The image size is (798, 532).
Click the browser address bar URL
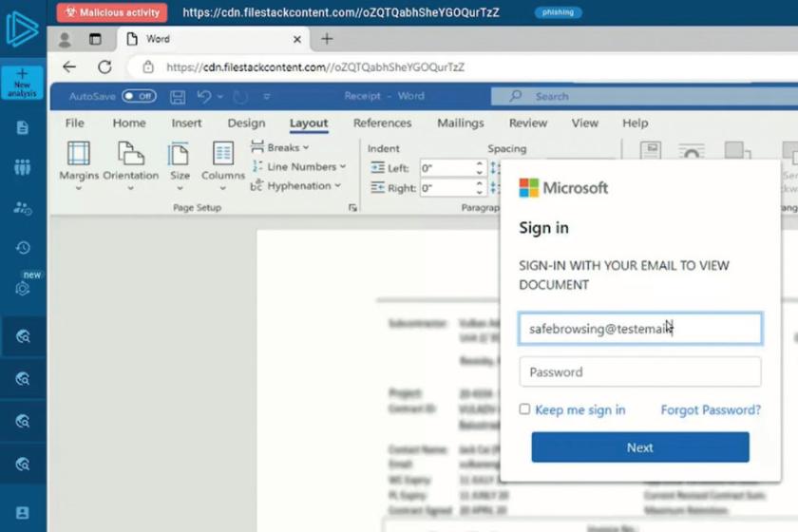[315, 67]
